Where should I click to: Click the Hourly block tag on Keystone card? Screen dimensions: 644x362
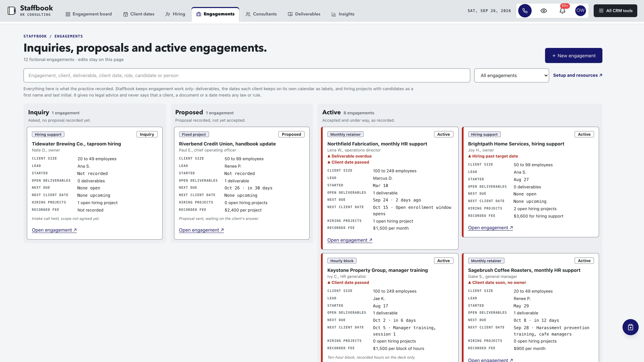342,261
